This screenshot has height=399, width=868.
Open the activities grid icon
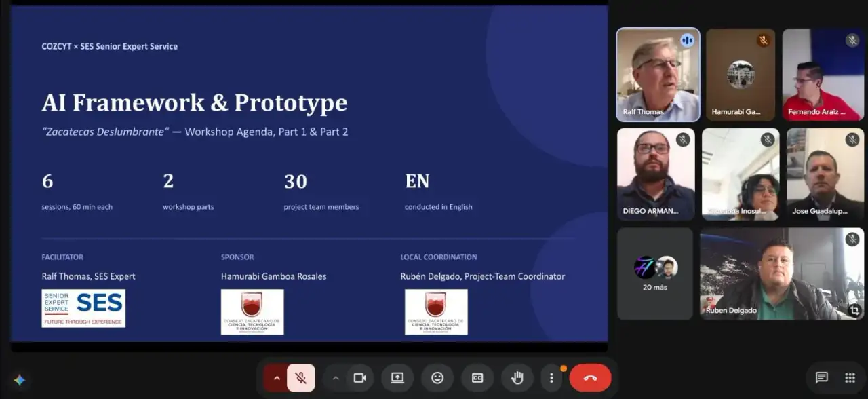850,378
